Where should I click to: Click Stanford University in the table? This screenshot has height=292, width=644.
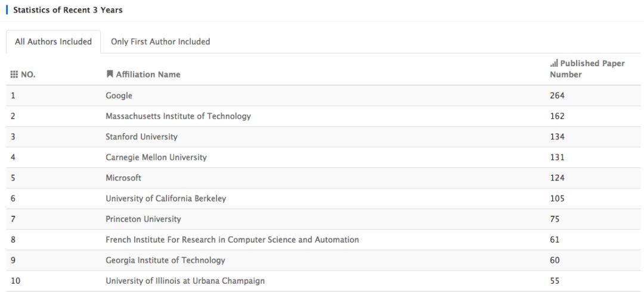coord(141,136)
